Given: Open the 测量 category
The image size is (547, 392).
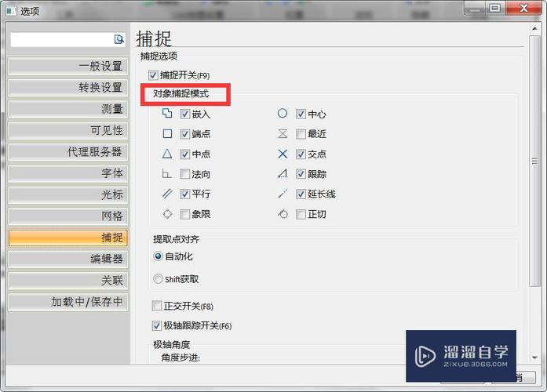Looking at the screenshot, I should click(68, 109).
